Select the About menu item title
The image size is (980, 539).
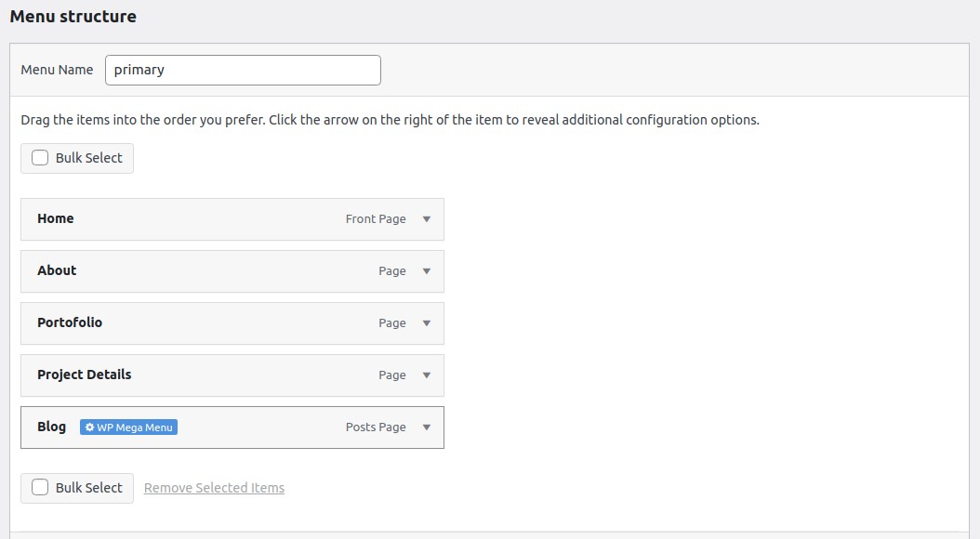57,270
